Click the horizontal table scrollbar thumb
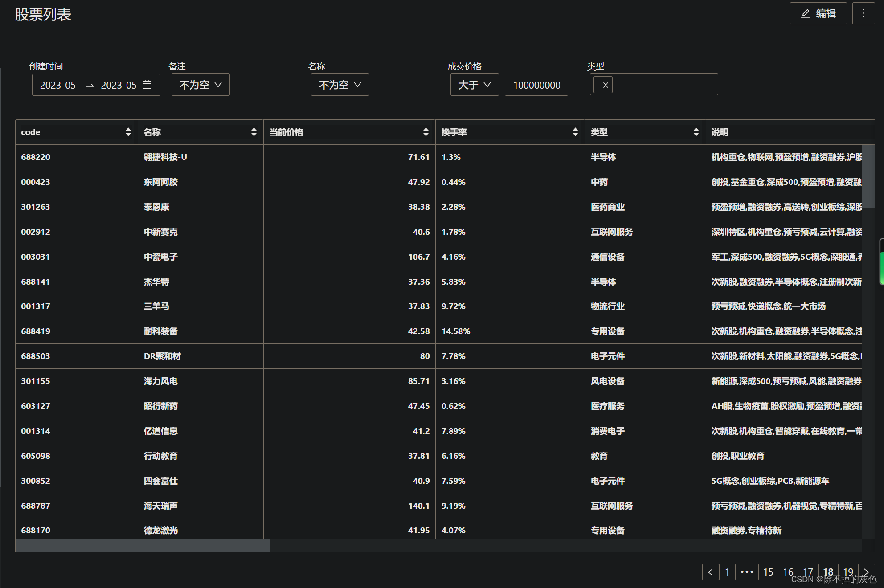 (x=143, y=546)
